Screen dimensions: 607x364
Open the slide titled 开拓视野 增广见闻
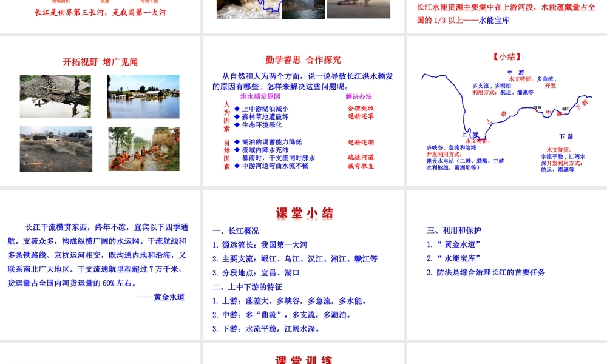(x=100, y=111)
